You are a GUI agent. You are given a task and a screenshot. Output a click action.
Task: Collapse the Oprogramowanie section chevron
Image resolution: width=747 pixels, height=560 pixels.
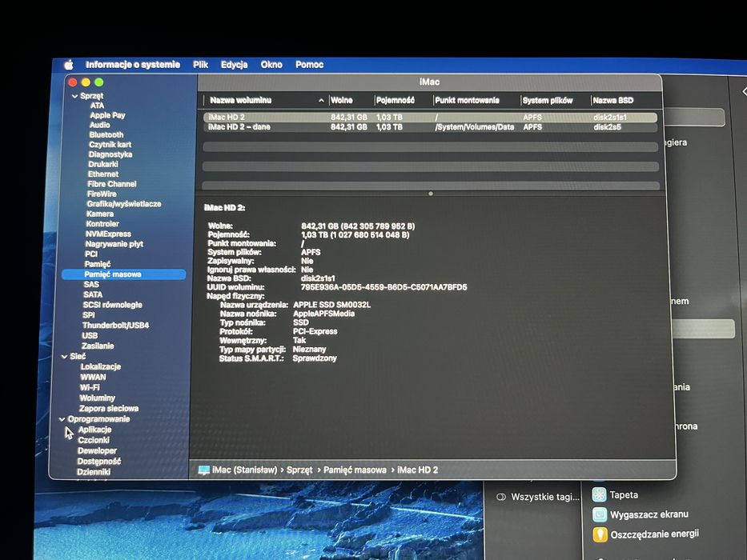click(x=62, y=419)
